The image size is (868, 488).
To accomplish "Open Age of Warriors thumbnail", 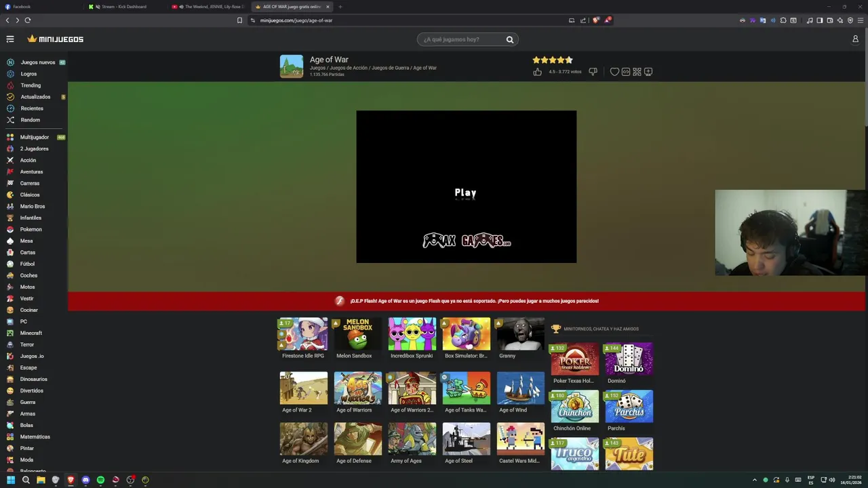I will (357, 388).
